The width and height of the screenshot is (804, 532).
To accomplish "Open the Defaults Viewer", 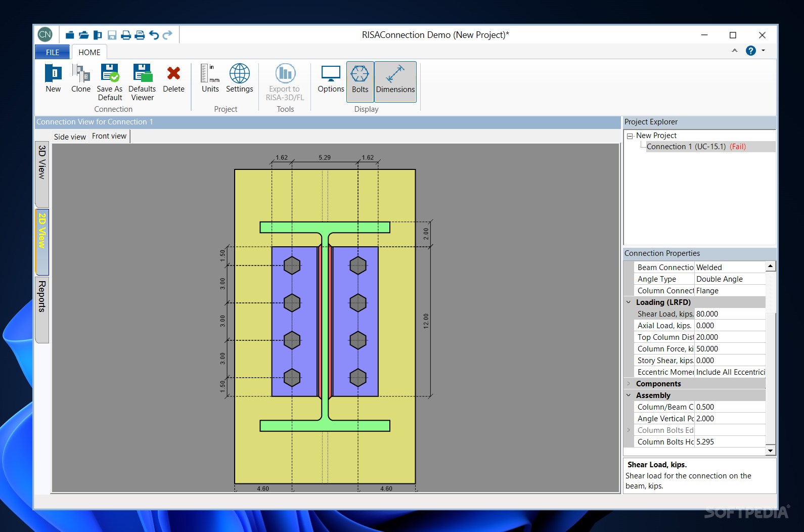I will (x=142, y=82).
